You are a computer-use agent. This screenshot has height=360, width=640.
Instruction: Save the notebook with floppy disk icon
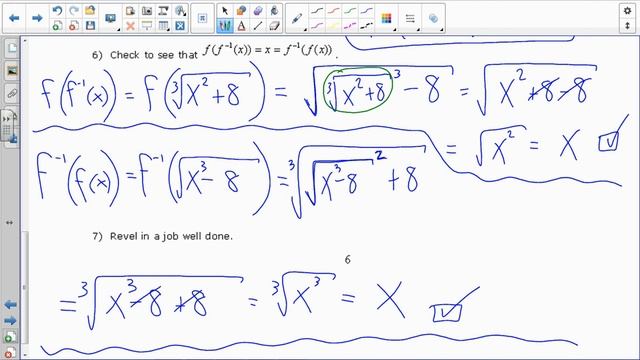point(90,26)
